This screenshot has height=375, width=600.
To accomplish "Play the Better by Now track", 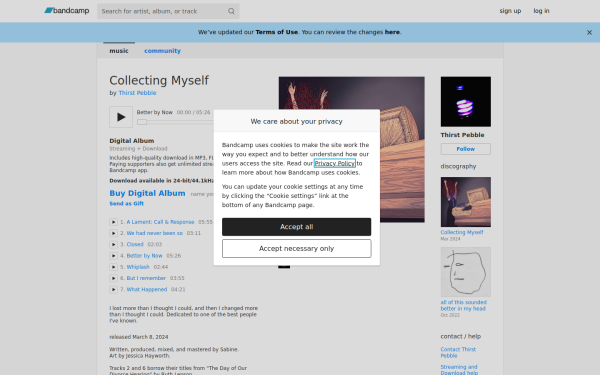I will 121,117.
